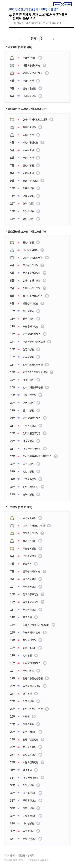
Task: Open the 충북대병원 link ranked 34위
Action: (28, 494)
